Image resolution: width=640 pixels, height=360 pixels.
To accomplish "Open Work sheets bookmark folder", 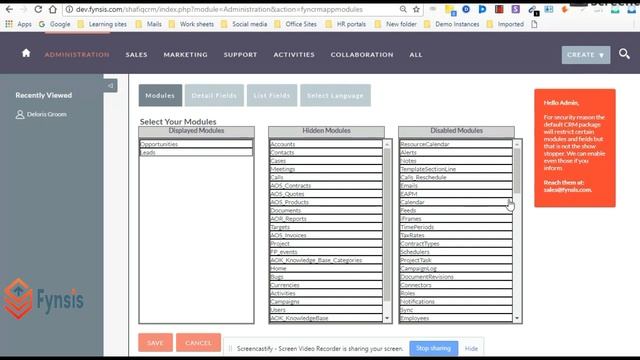I will coord(191,24).
